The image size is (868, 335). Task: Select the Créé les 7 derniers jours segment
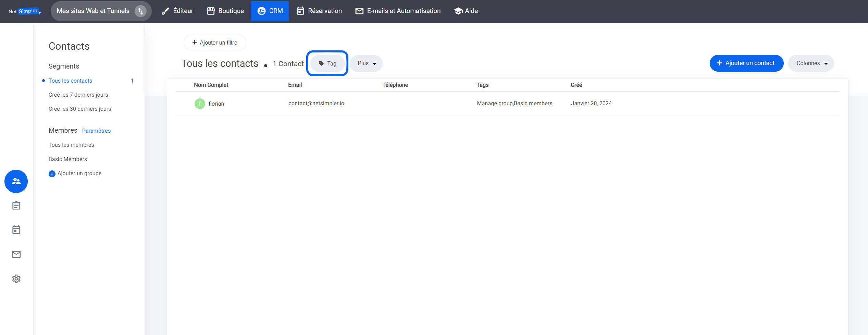tap(78, 95)
